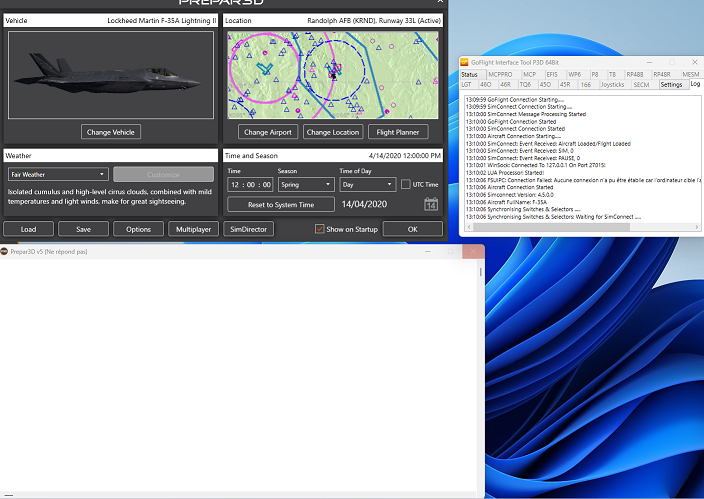Click the Change Vehicle button
Screen dimensions: 704x499
(112, 132)
